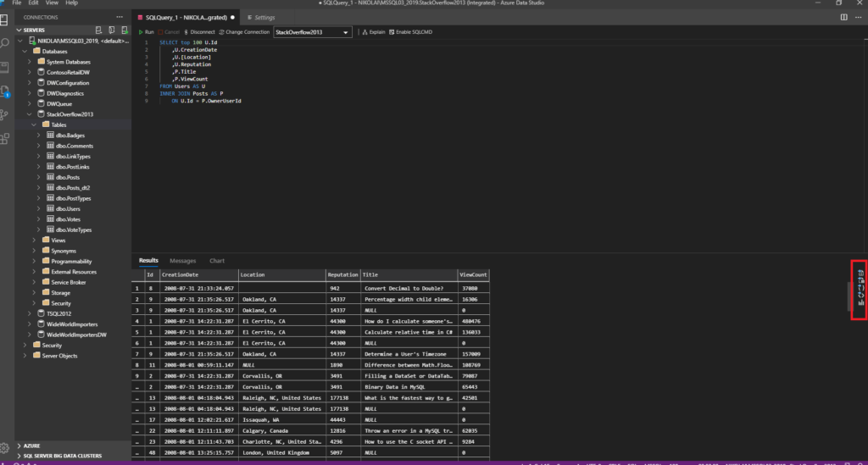Expand the AZURE section

[19, 445]
